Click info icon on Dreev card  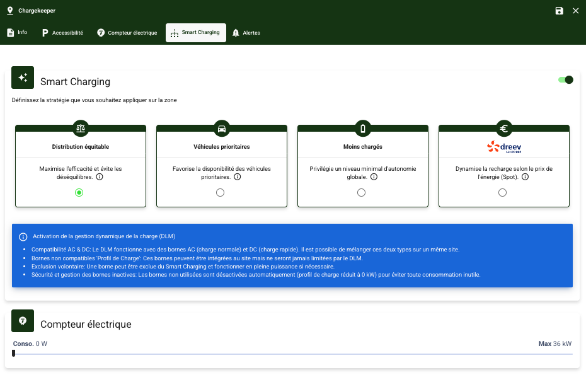525,177
